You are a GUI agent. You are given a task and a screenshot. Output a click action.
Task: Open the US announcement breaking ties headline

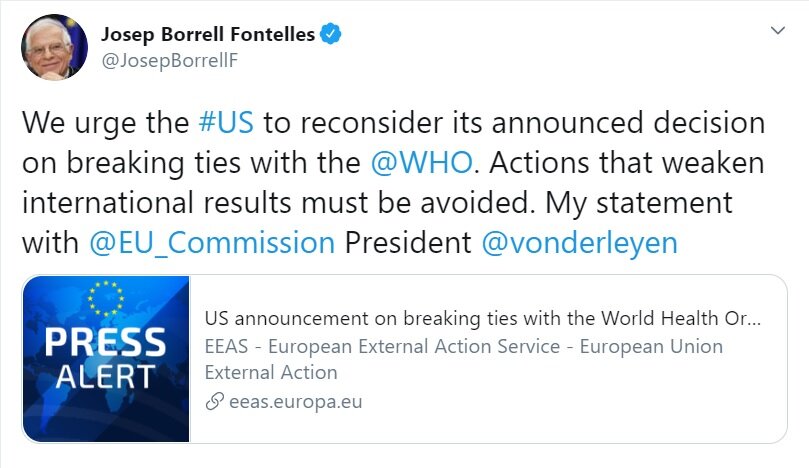482,318
